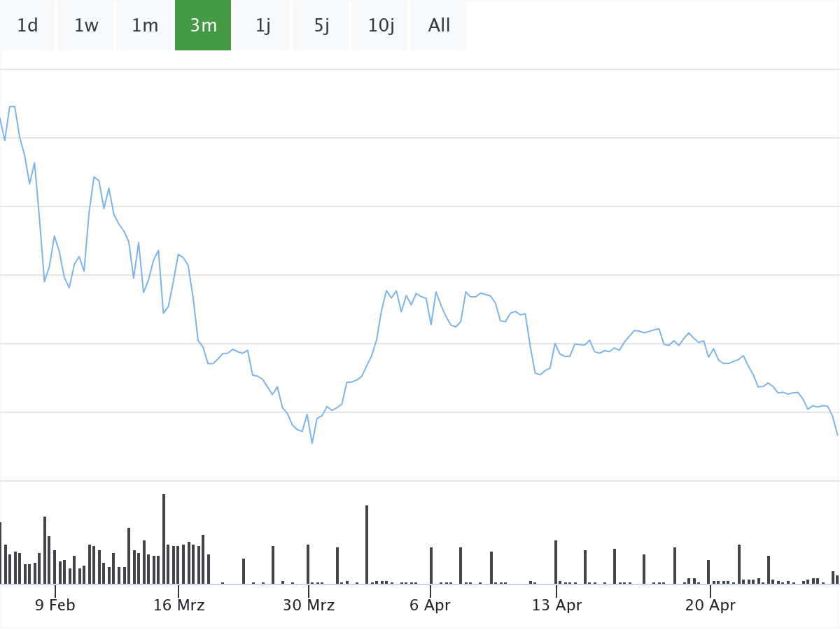Click the volume bar above 30 Mrz tick
Image resolution: width=840 pixels, height=630 pixels.
tap(308, 564)
